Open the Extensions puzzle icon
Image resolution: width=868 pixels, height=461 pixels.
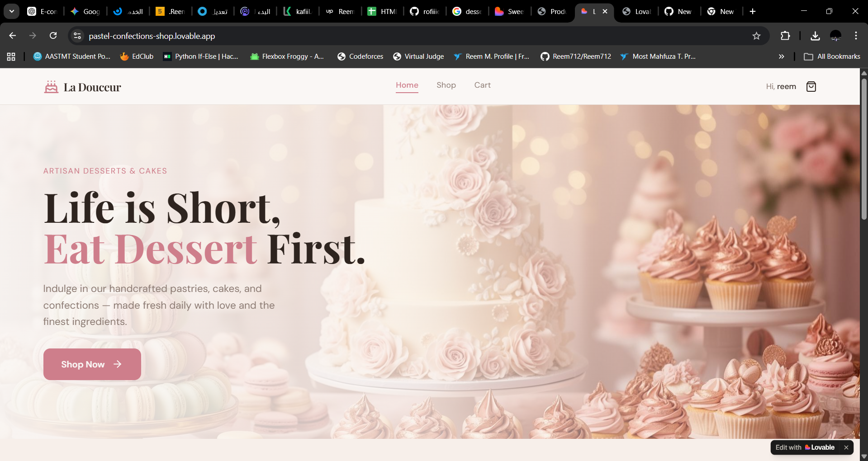point(785,36)
